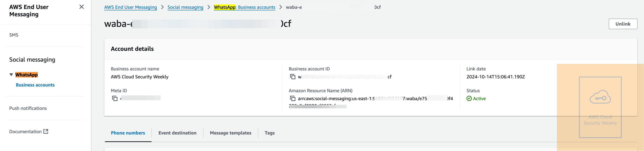
Task: Copy the Meta ID value
Action: pos(115,98)
